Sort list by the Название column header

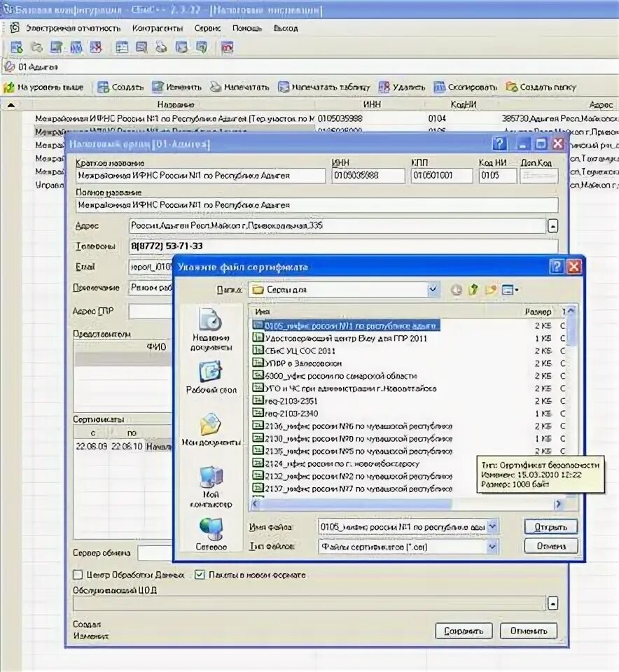pyautogui.click(x=175, y=105)
